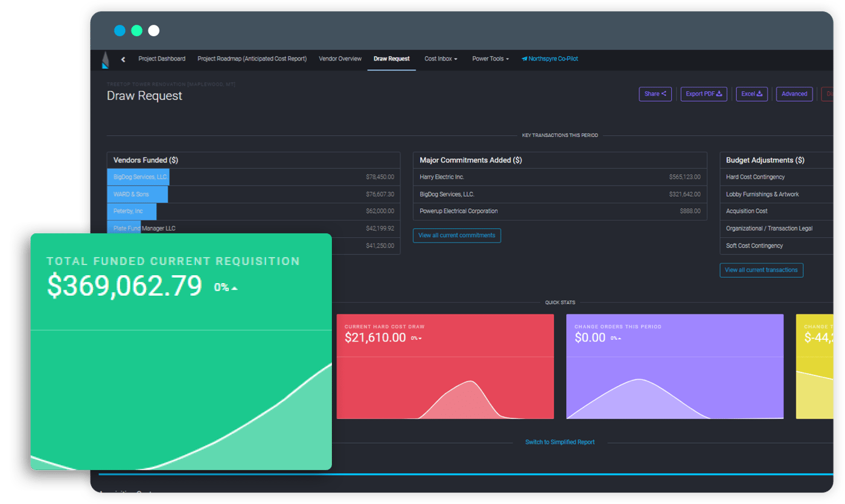This screenshot has width=845, height=504.
Task: Download the Excel export
Action: pyautogui.click(x=752, y=94)
